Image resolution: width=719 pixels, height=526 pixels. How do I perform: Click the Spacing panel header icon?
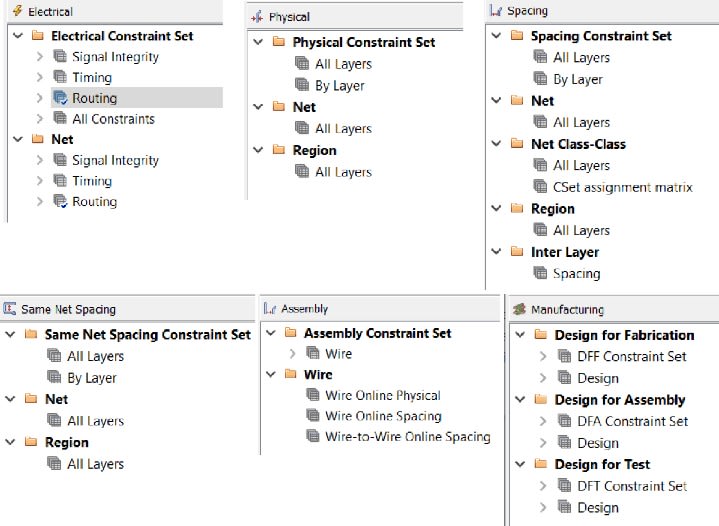tap(496, 11)
